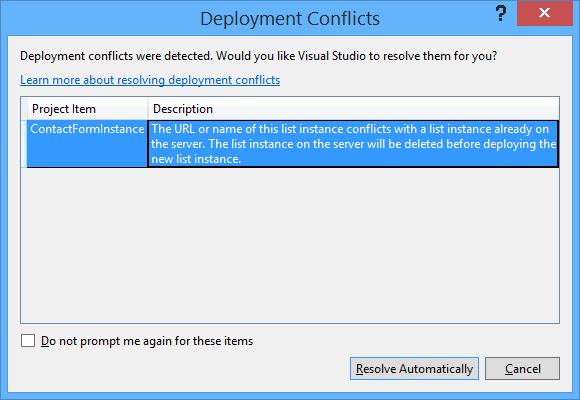Close the Deployment Conflicts dialog

click(544, 13)
